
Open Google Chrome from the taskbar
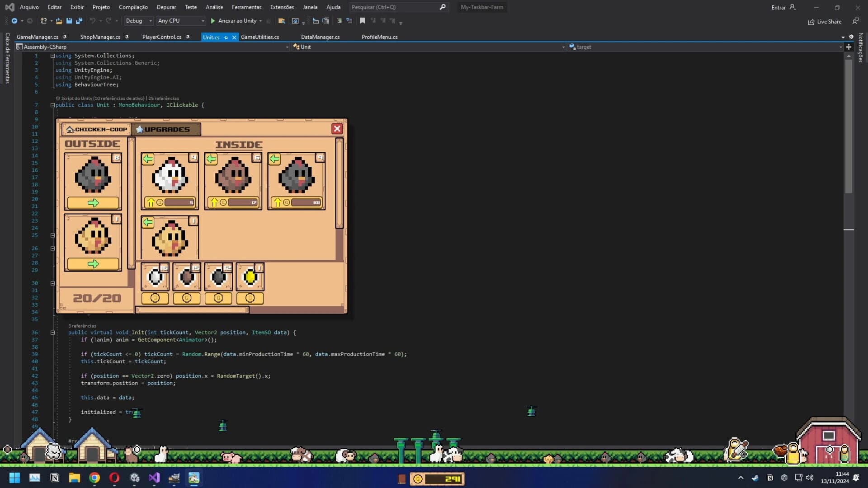click(94, 478)
